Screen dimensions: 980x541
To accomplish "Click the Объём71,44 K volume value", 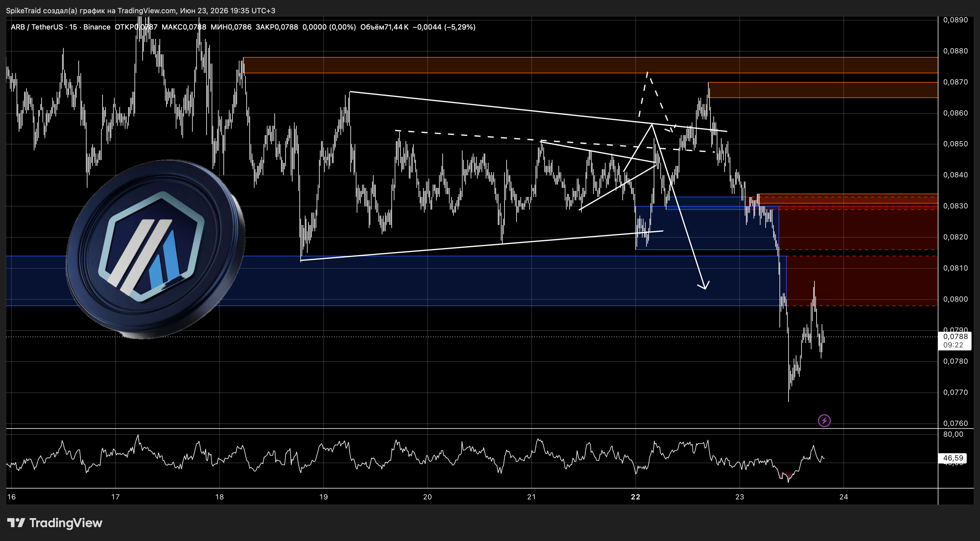I will [384, 27].
